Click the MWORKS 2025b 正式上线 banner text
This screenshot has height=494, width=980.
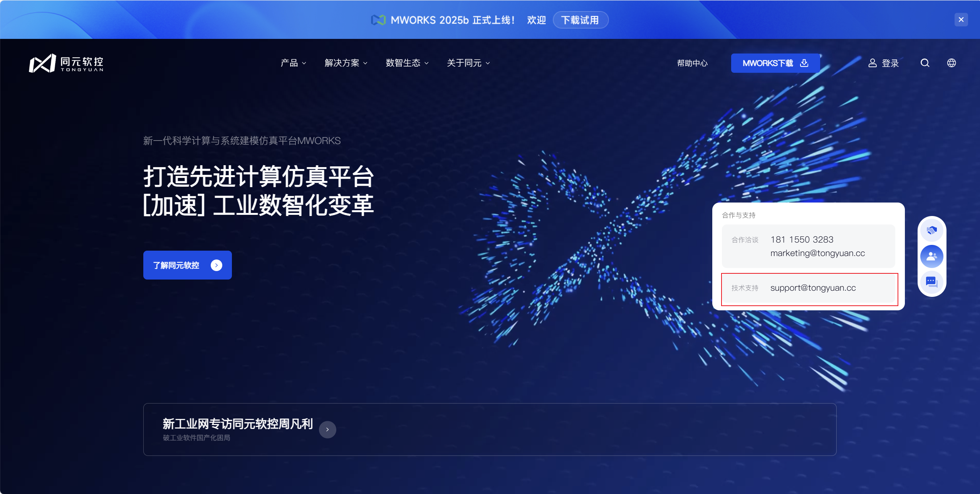453,20
